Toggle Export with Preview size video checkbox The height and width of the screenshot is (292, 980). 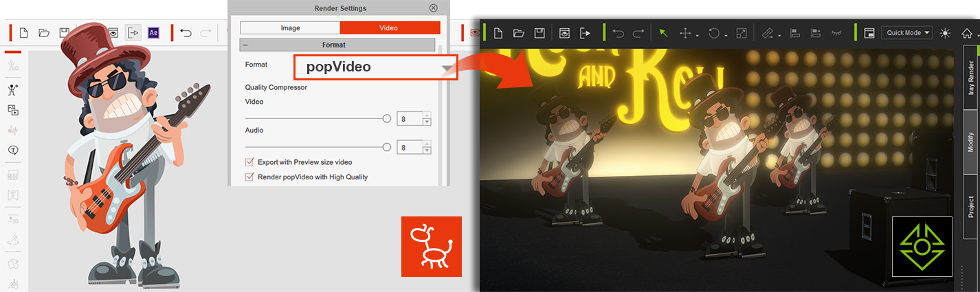point(249,162)
